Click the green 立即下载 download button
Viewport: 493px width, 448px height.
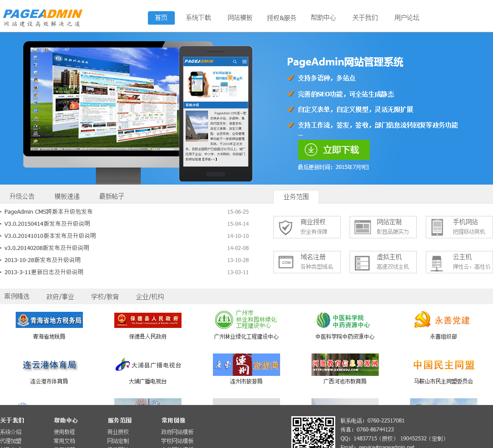point(333,150)
